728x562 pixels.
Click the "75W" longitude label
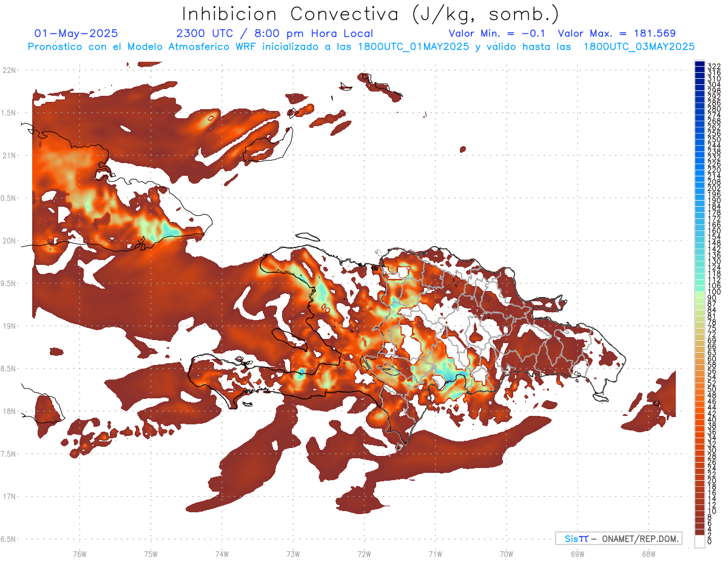pos(151,554)
